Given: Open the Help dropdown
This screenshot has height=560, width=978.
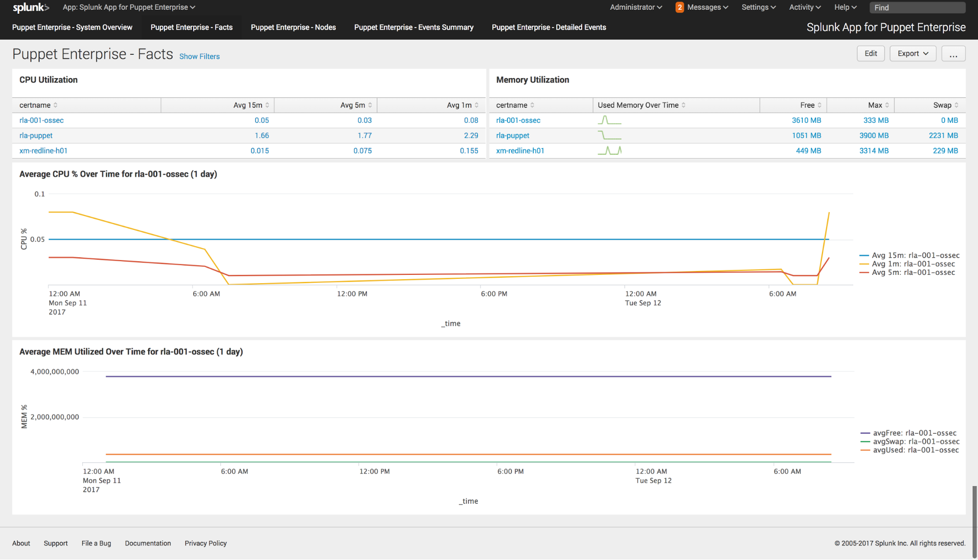Looking at the screenshot, I should click(845, 7).
